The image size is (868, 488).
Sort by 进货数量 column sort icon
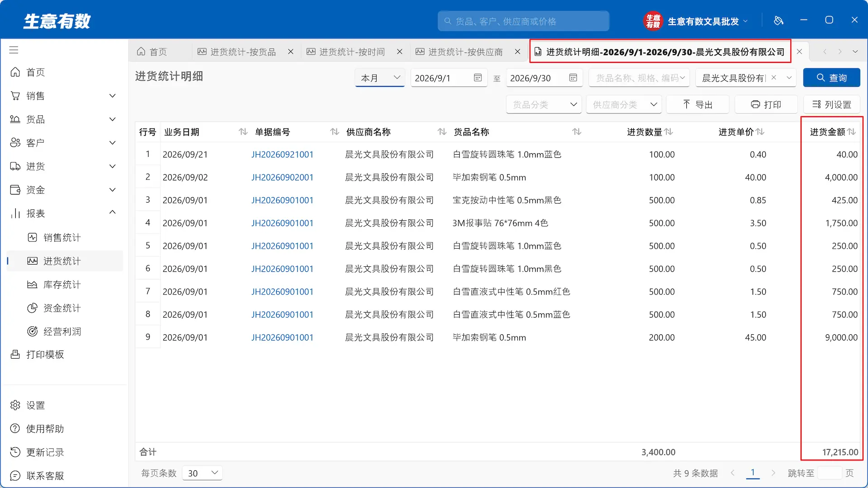point(669,132)
